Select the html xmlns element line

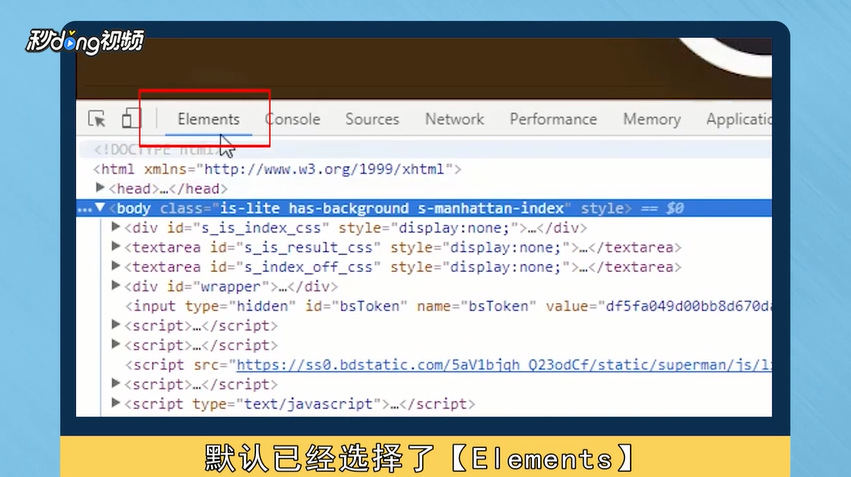(277, 169)
